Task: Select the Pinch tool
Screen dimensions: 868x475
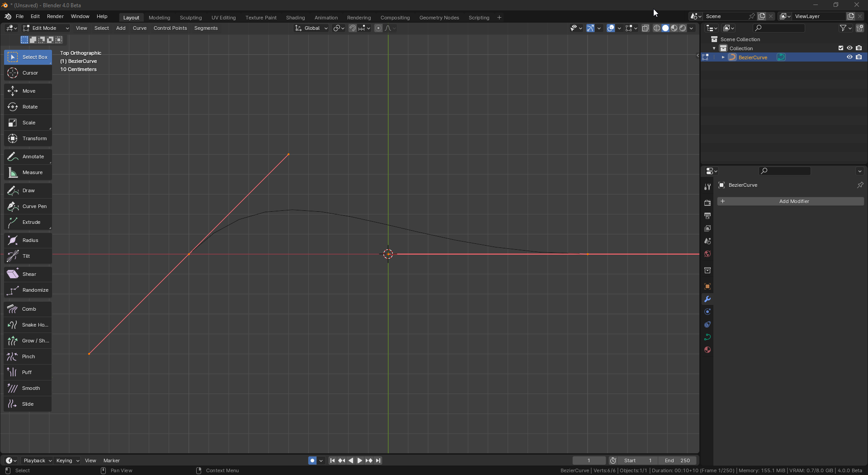Action: point(28,356)
